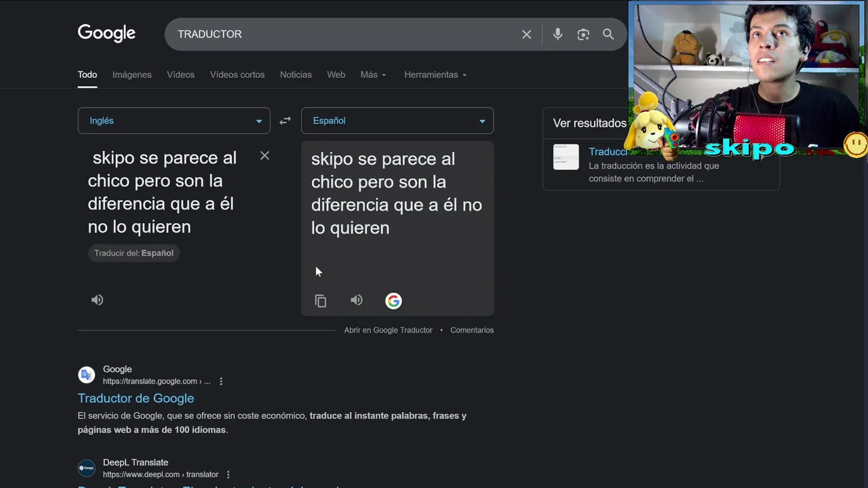Click the source text input area
Image resolution: width=868 pixels, height=488 pixels.
(x=163, y=192)
